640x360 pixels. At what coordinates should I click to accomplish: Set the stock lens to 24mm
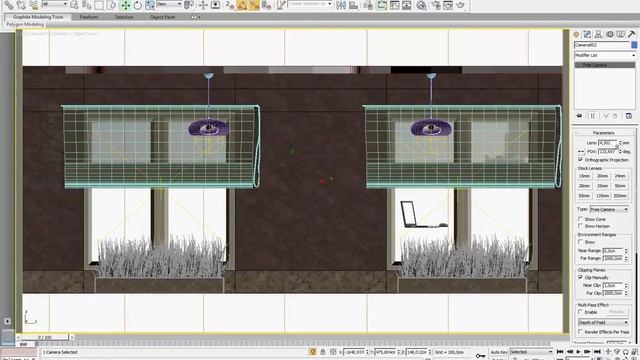click(620, 176)
